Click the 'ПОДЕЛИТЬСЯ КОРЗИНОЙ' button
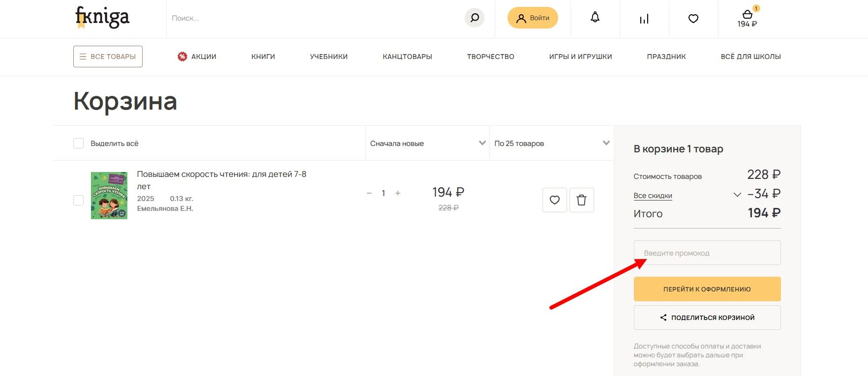 707,318
